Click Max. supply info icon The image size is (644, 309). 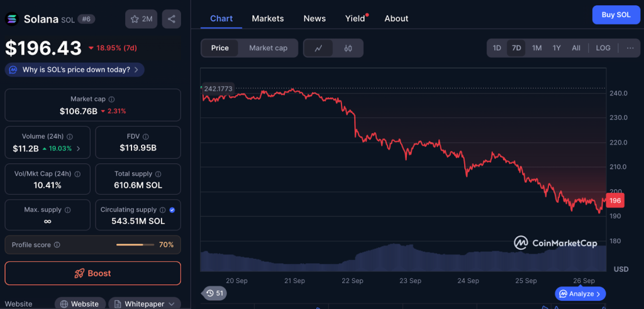(68, 210)
